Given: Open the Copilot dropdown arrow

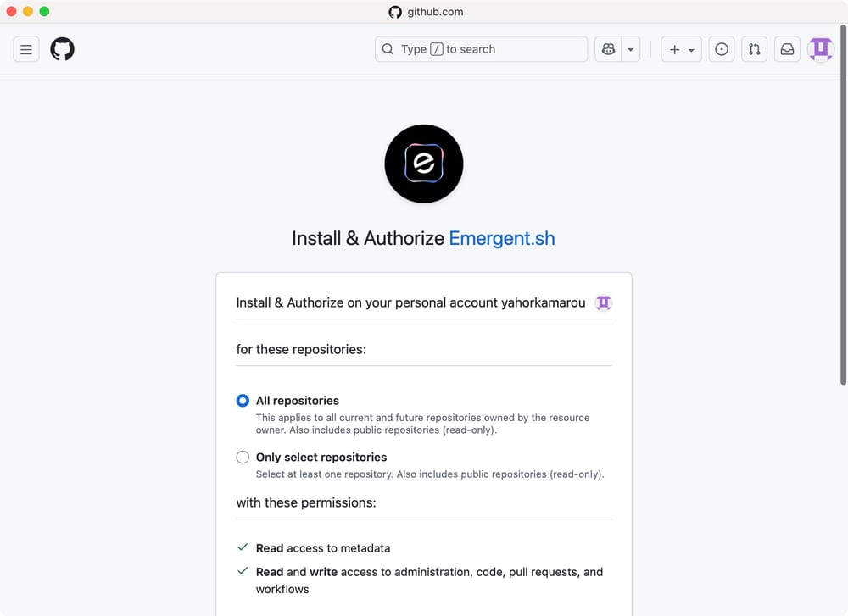Looking at the screenshot, I should tap(629, 48).
